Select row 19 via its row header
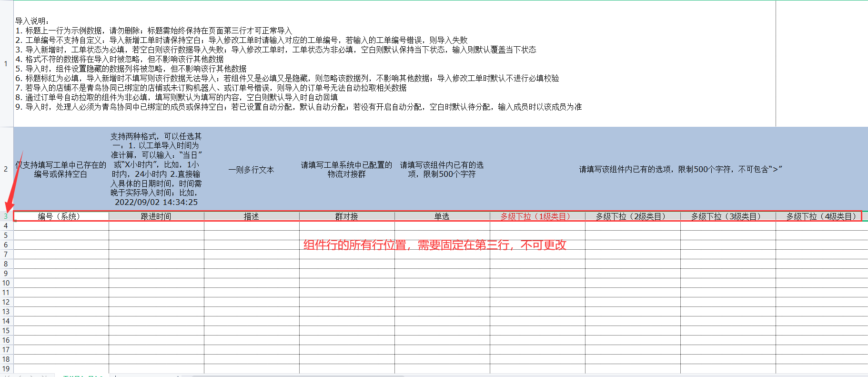The image size is (868, 377). (x=6, y=369)
